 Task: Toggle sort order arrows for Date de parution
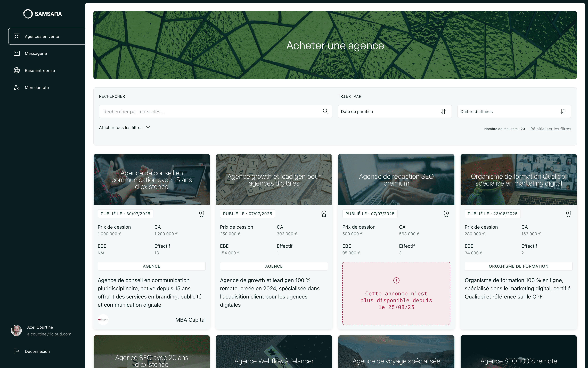point(443,111)
